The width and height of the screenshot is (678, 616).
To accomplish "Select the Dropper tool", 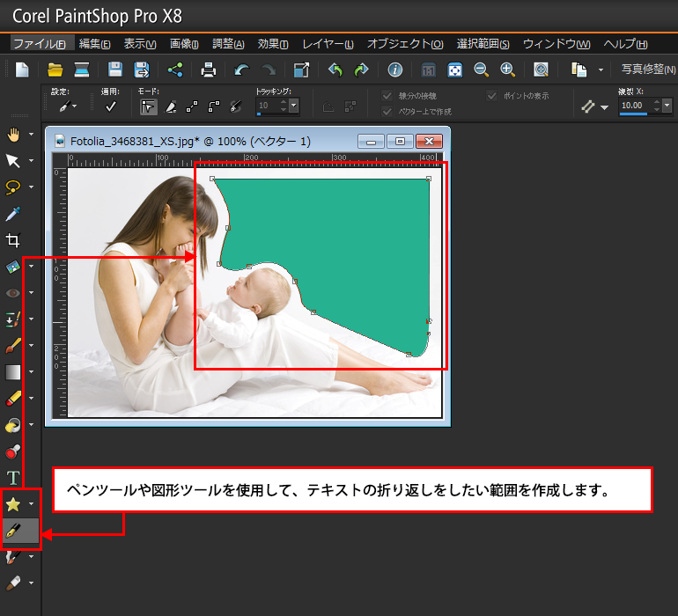I will [13, 214].
